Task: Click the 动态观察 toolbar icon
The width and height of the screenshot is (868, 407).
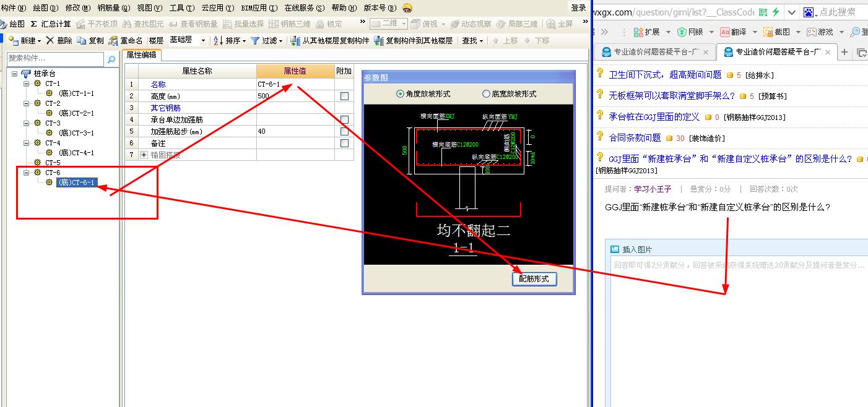Action: point(454,24)
